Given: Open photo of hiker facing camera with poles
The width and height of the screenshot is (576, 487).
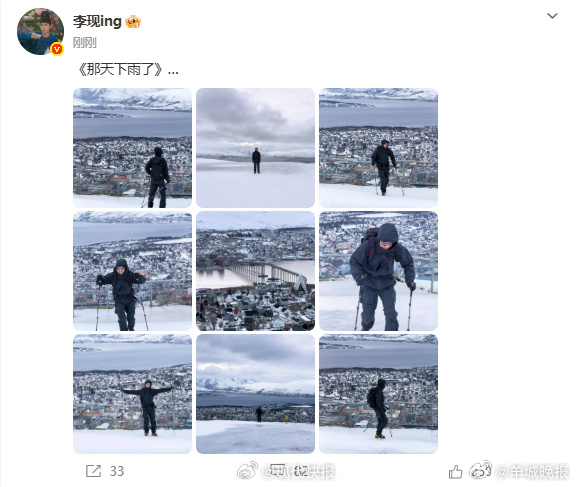Looking at the screenshot, I should [132, 271].
